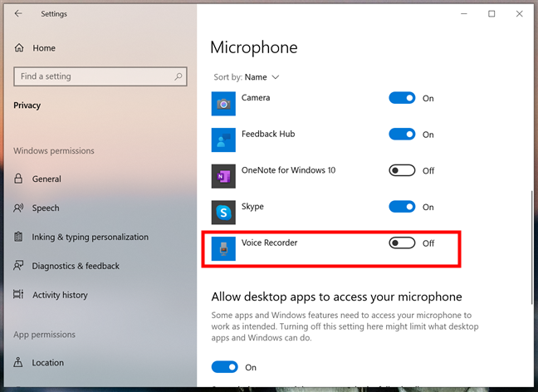Click the Feedback Hub label
This screenshot has width=538, height=392.
(268, 134)
